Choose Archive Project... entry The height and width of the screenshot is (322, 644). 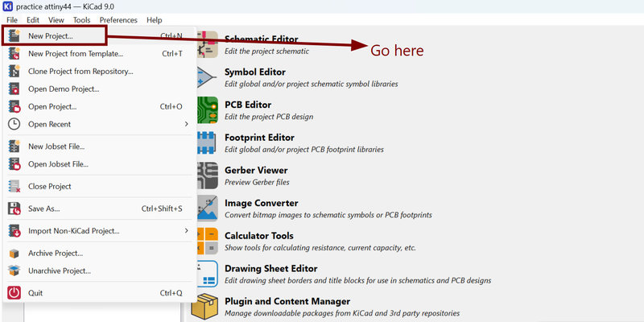[97, 254]
